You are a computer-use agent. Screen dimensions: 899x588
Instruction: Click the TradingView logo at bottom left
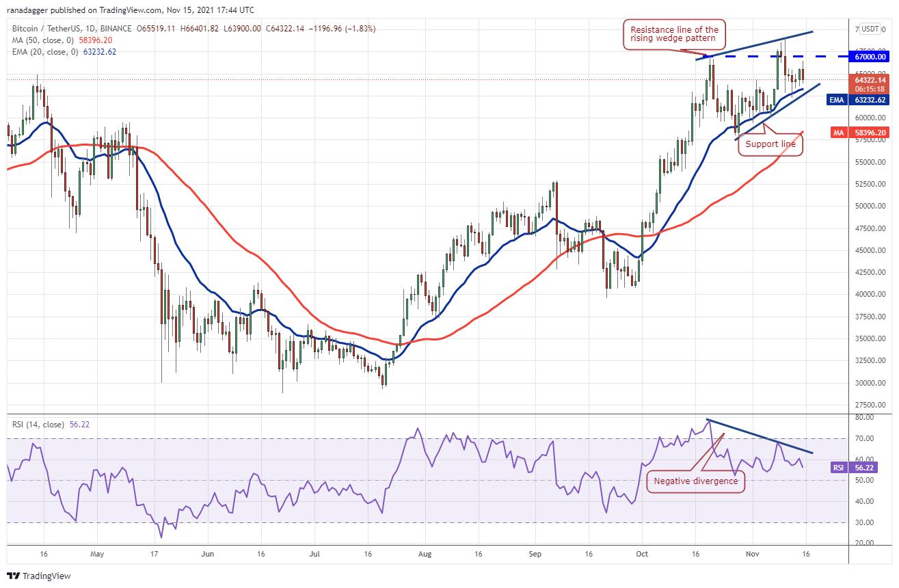click(x=38, y=576)
